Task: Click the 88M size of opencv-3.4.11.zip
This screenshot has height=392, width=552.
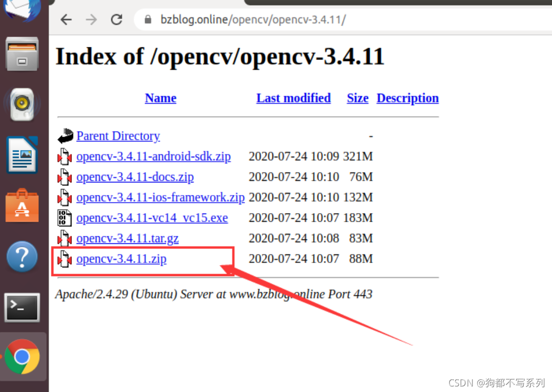Action: coord(361,258)
